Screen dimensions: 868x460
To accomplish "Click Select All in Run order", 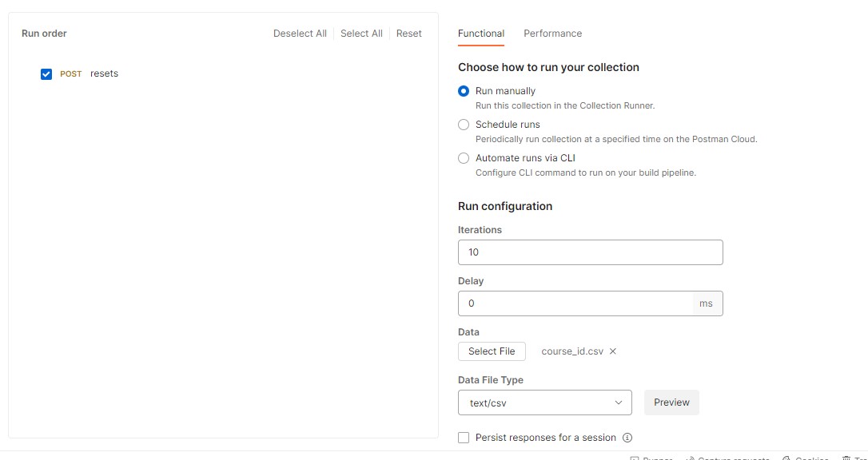I will pos(361,34).
